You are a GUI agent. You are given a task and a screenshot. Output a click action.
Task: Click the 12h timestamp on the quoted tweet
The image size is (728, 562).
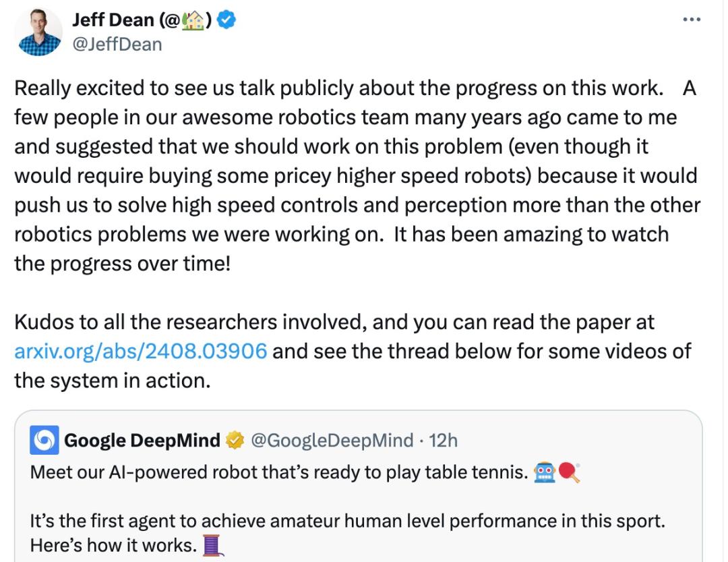click(x=444, y=440)
